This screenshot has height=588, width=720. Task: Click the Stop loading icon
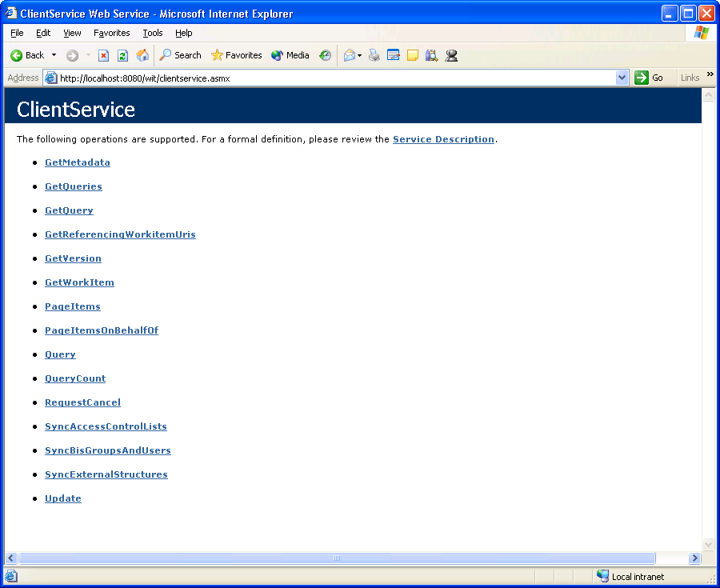(103, 55)
